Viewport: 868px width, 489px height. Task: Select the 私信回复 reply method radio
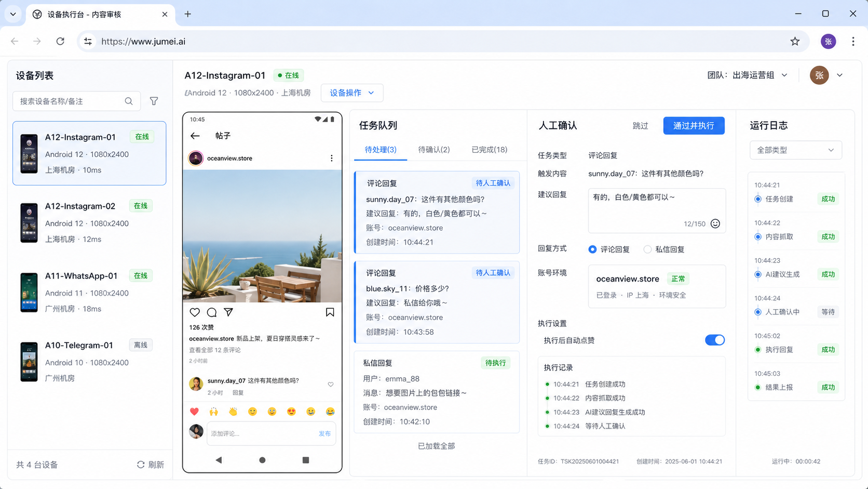tap(647, 249)
